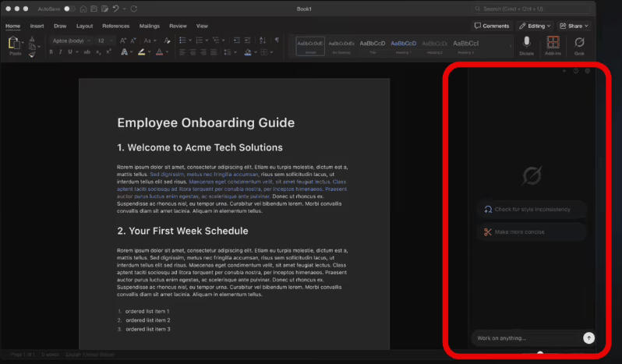Apply superscript formatting
The width and height of the screenshot is (622, 364).
click(x=108, y=52)
